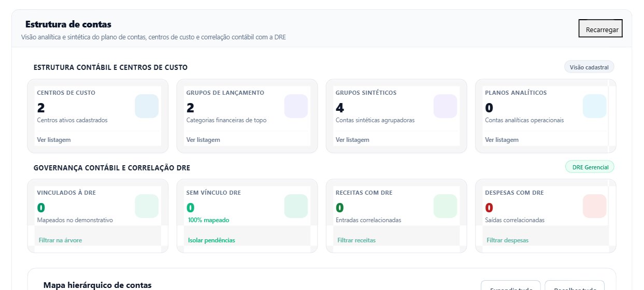
Task: Click the Grupos Sintéticos count 4
Action: [x=340, y=108]
